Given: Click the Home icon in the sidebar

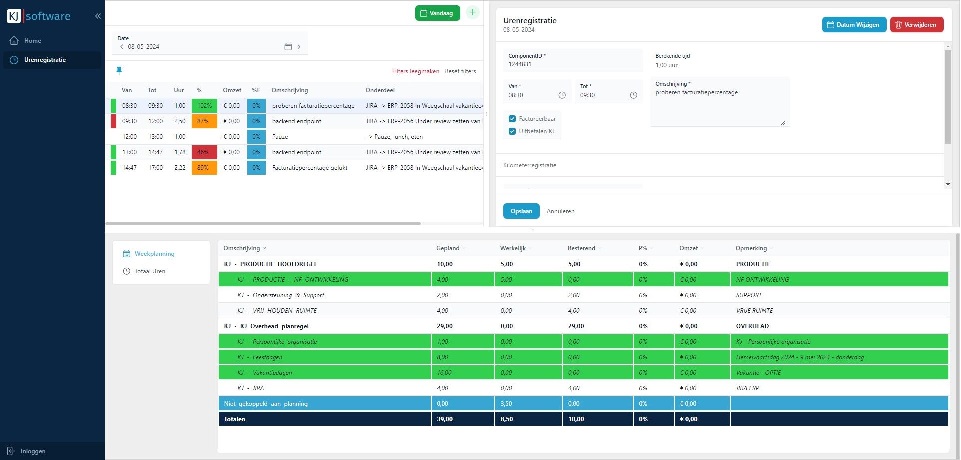Looking at the screenshot, I should point(13,41).
